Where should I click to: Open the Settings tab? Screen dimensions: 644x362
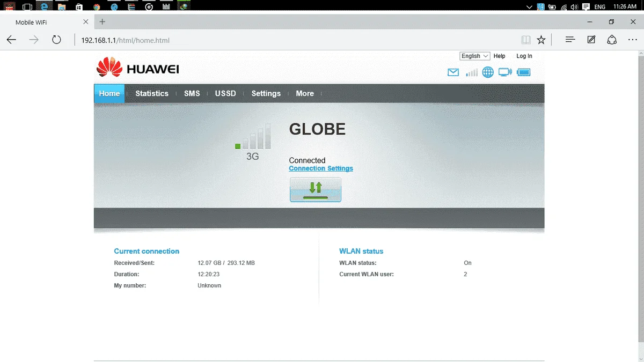pyautogui.click(x=266, y=93)
